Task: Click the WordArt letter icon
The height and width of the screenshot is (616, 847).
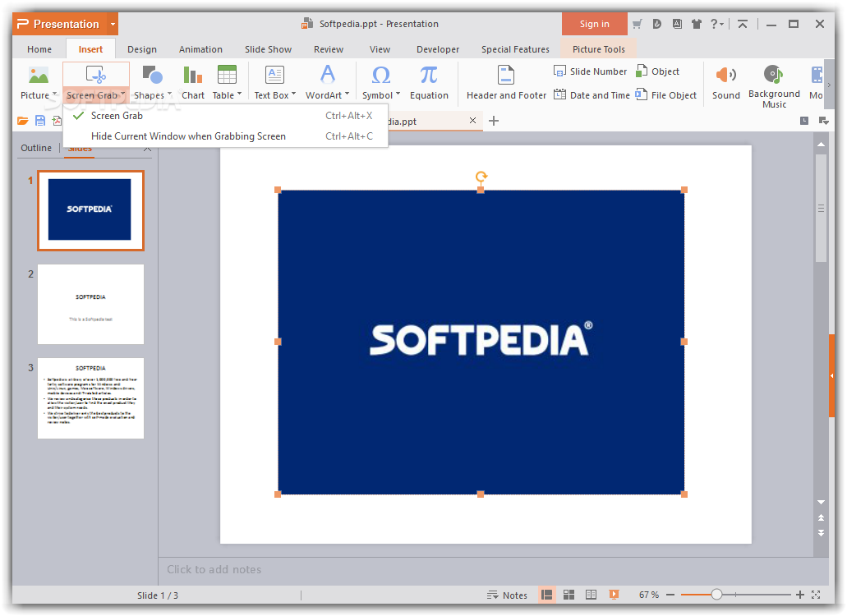Action: 327,74
